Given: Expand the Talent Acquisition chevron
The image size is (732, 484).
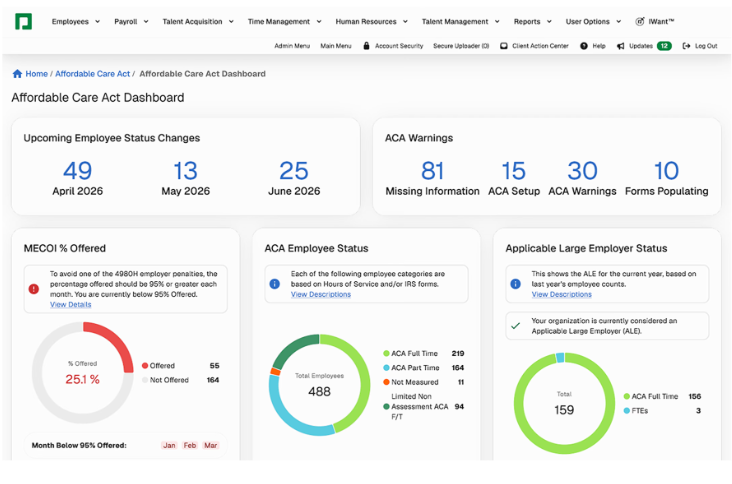Looking at the screenshot, I should click(x=231, y=21).
